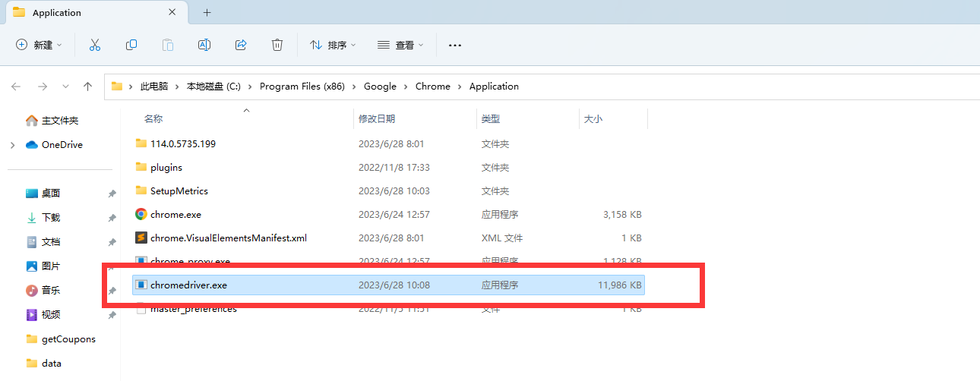The height and width of the screenshot is (381, 980).
Task: Open the 新建 (New) menu button
Action: coord(39,46)
